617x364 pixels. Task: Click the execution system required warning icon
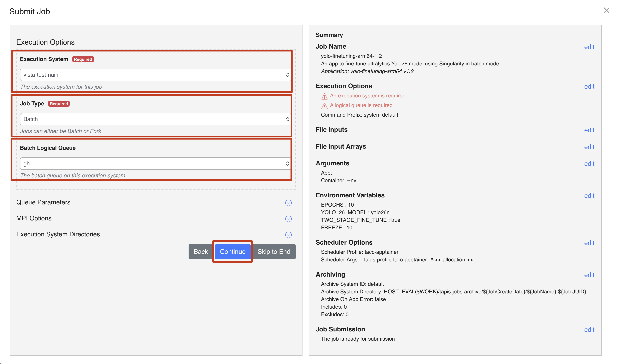click(x=324, y=96)
